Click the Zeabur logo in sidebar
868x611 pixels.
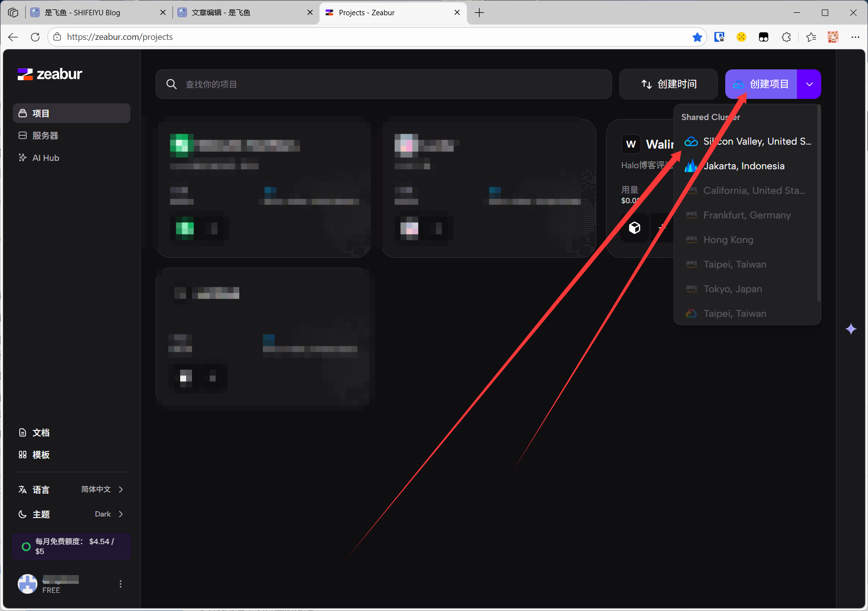tap(50, 74)
